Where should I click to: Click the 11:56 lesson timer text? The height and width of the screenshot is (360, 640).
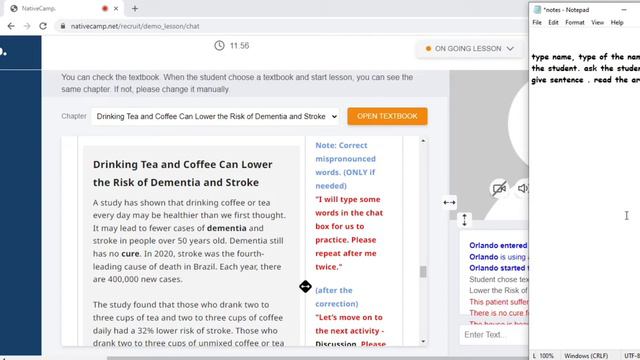click(x=239, y=45)
